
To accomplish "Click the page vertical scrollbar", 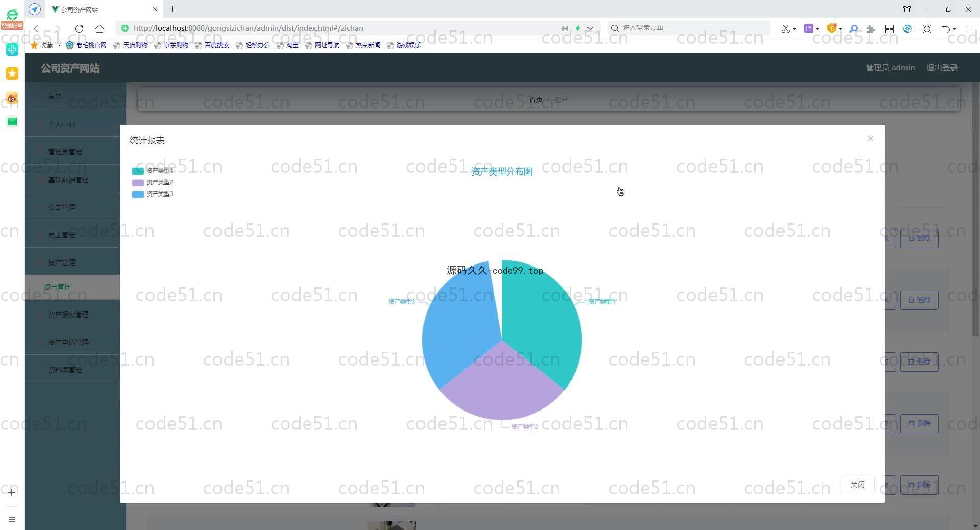I will (975, 209).
